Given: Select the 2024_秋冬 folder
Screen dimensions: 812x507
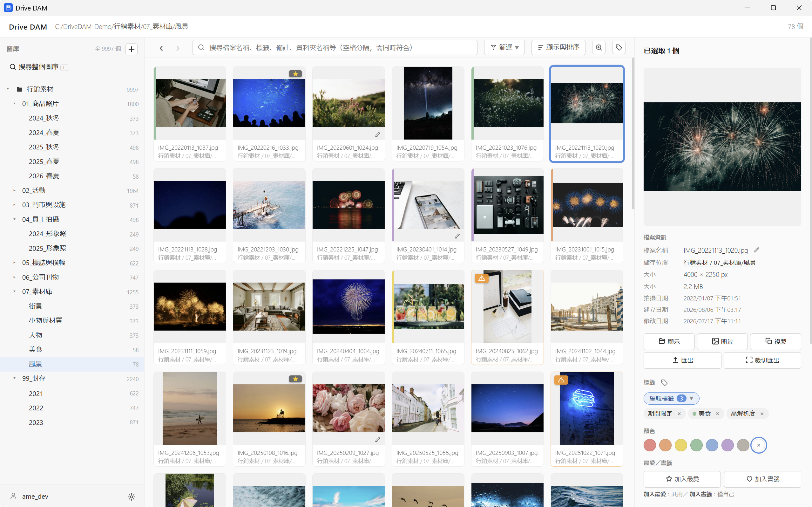Looking at the screenshot, I should point(72,118).
